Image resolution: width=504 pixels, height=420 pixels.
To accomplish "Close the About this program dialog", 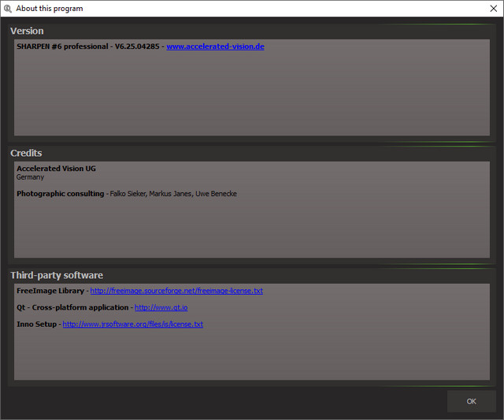I will point(493,9).
